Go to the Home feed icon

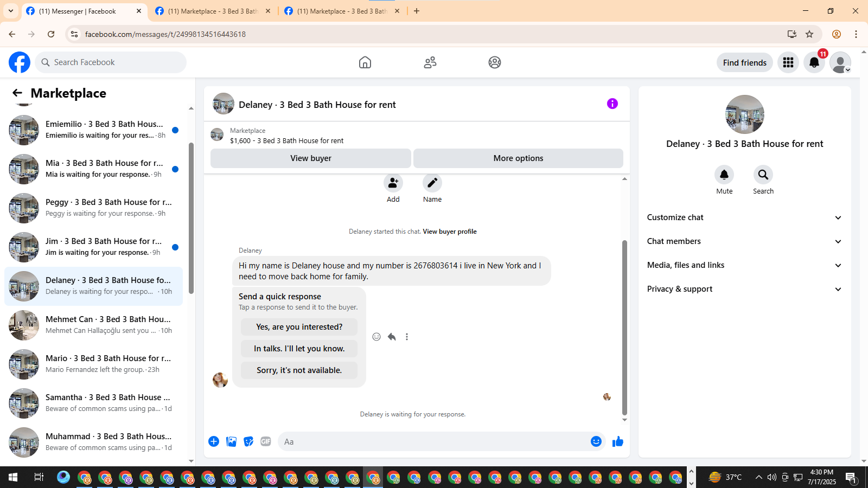click(x=365, y=62)
